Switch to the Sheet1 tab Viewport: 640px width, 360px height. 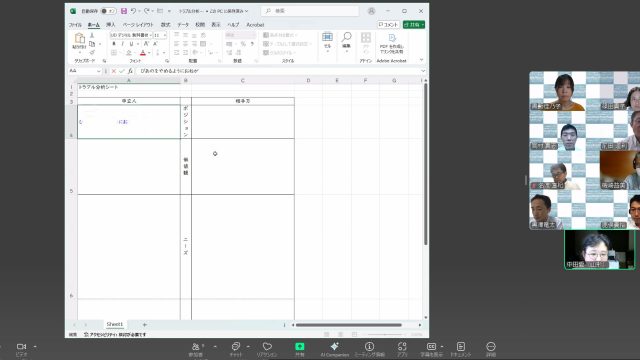click(x=115, y=324)
